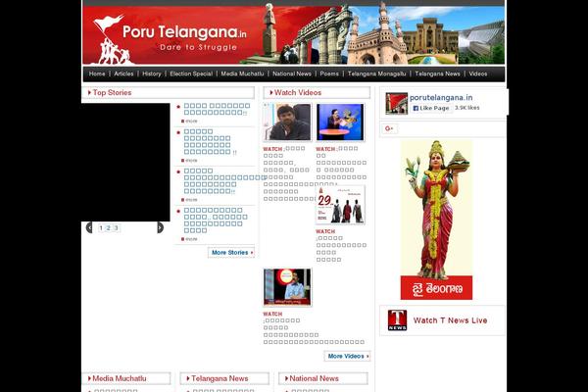Image resolution: width=588 pixels, height=392 pixels.
Task: Open the Home menu item
Action: click(97, 73)
